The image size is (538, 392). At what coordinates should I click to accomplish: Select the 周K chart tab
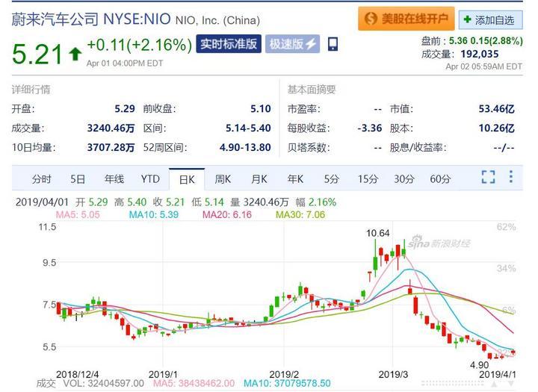tap(223, 179)
